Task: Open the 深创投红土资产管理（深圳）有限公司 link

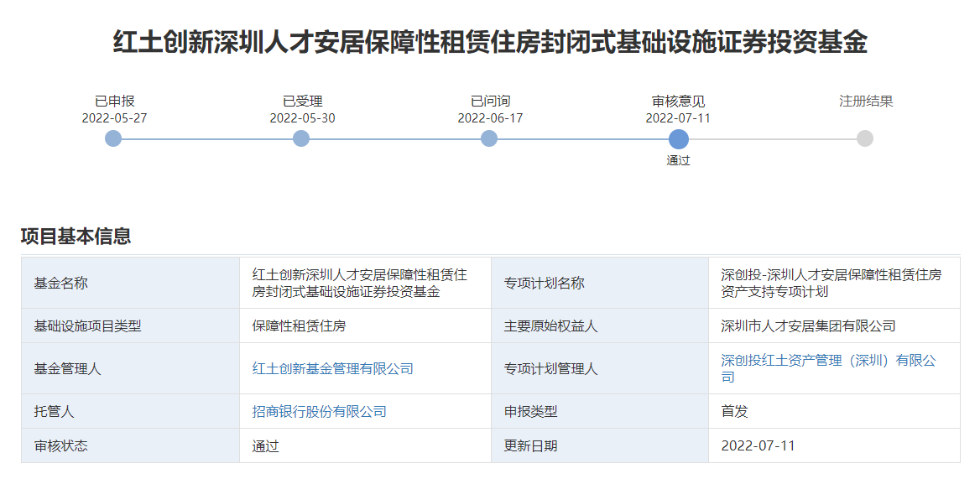Action: tap(827, 368)
